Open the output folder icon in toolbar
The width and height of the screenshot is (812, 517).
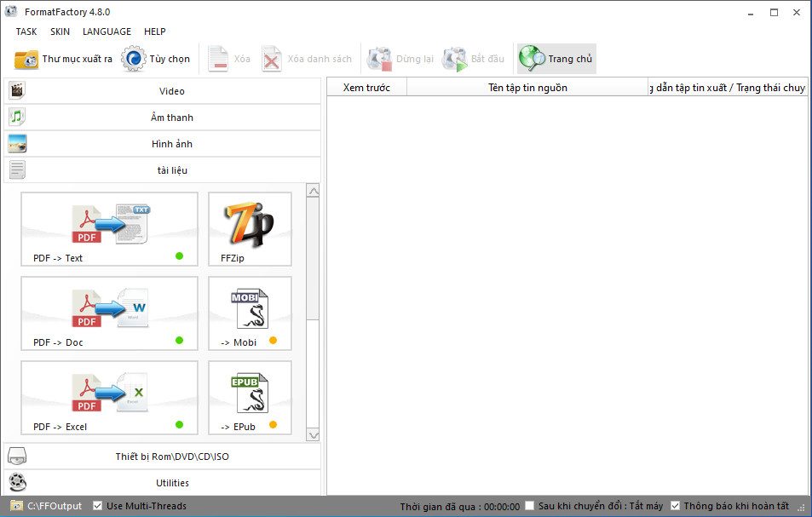click(26, 59)
